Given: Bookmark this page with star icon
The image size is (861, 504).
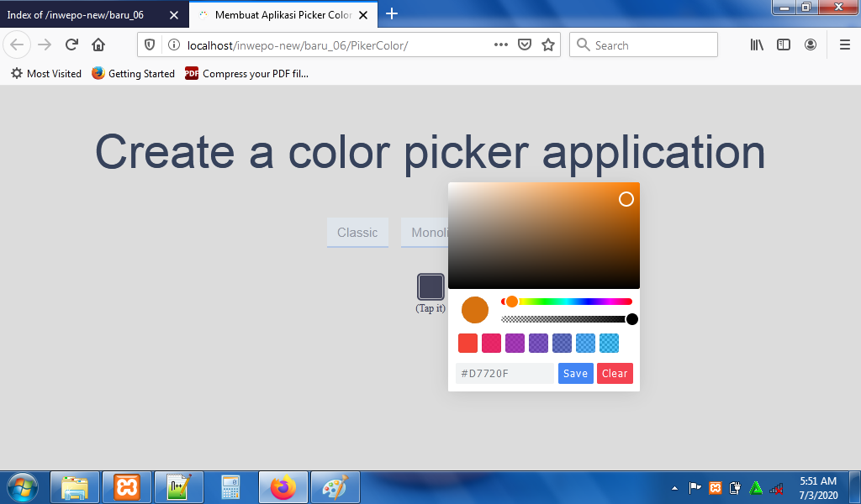Looking at the screenshot, I should [548, 45].
